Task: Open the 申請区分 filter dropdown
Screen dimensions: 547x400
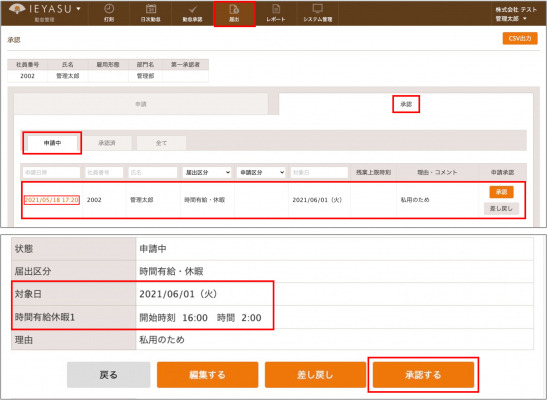Action: [x=261, y=172]
